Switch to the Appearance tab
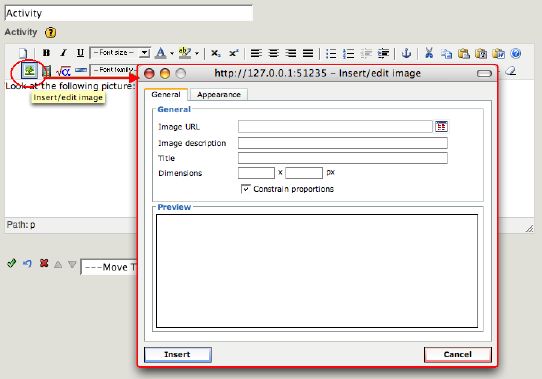The image size is (542, 379). pos(219,94)
